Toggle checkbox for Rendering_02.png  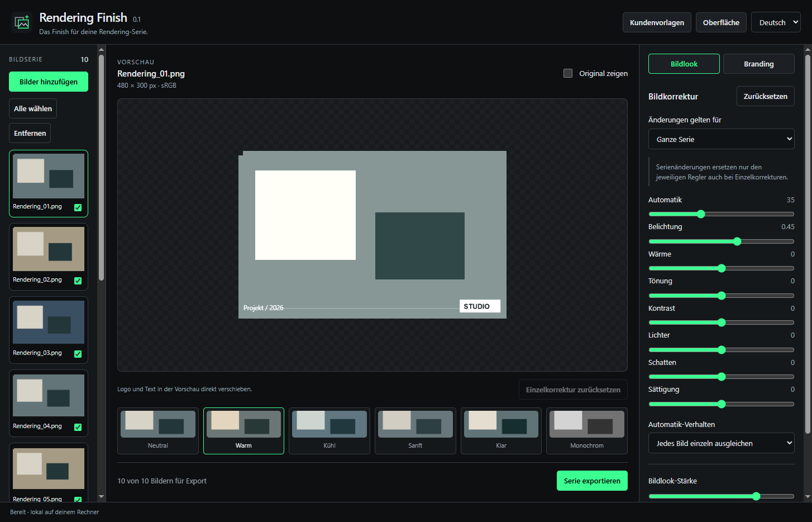pos(78,281)
